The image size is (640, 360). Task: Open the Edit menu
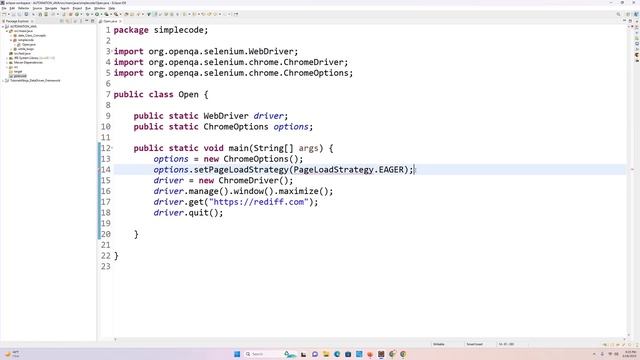coord(12,8)
